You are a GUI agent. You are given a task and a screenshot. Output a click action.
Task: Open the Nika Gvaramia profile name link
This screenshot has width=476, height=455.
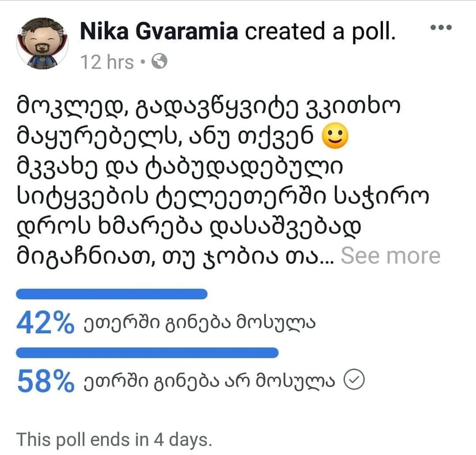(159, 32)
